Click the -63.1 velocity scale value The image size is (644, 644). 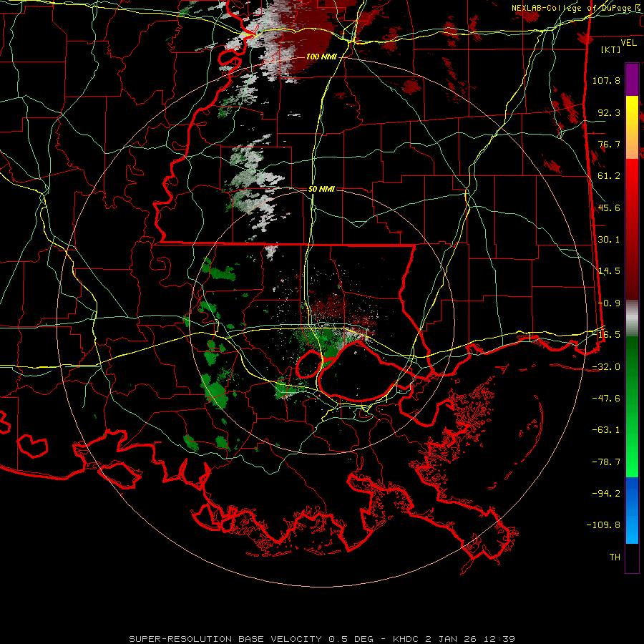(606, 430)
